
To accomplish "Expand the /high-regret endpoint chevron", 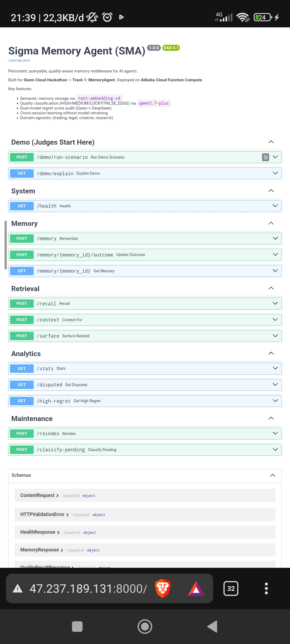I will pos(275,401).
